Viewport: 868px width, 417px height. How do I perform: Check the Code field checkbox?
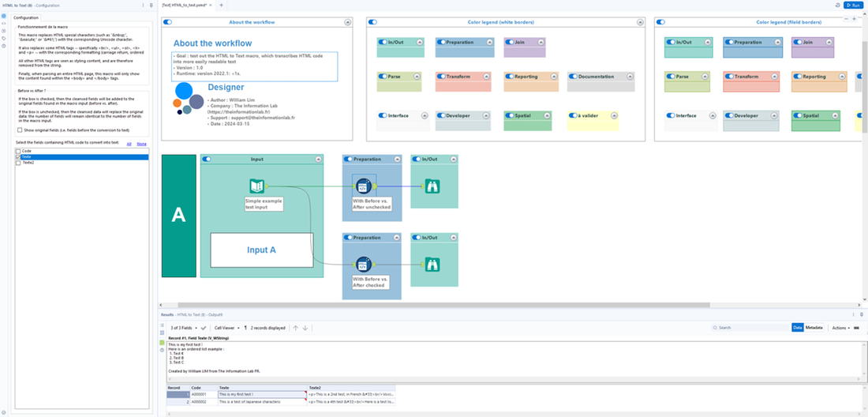[18, 151]
